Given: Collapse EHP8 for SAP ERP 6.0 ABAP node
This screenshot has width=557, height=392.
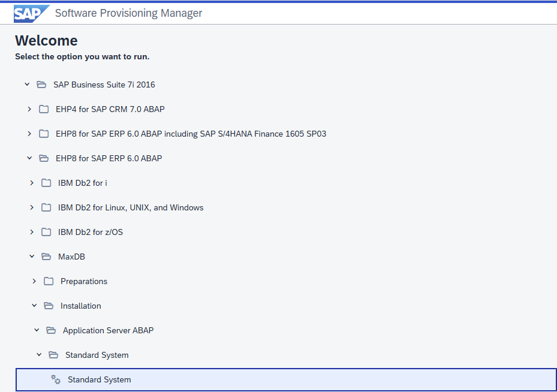Looking at the screenshot, I should click(29, 158).
